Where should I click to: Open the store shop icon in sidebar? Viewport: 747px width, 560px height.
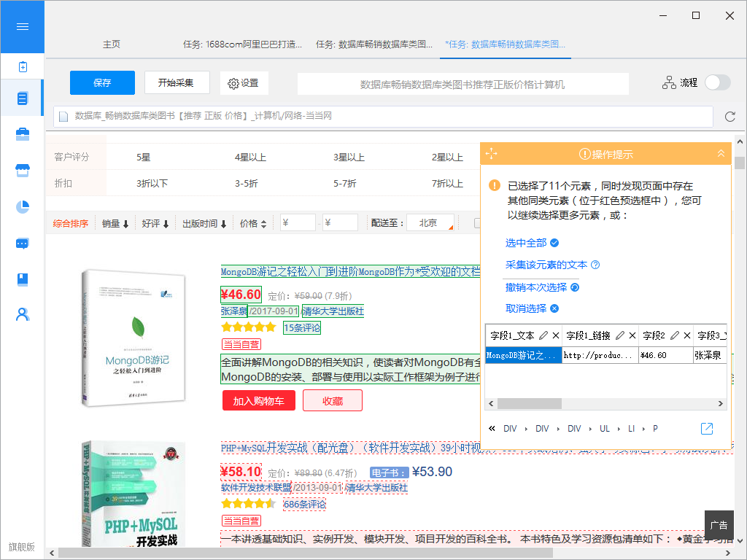pyautogui.click(x=23, y=171)
